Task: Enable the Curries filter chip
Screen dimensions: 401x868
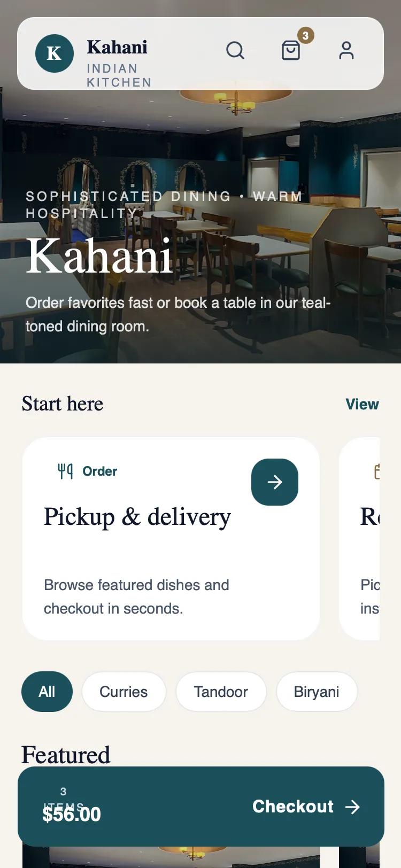Action: 124,691
